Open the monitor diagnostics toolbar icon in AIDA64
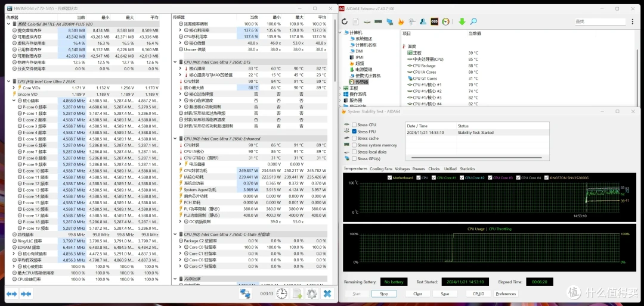Viewport: 644px width, 306px height. 390,21
